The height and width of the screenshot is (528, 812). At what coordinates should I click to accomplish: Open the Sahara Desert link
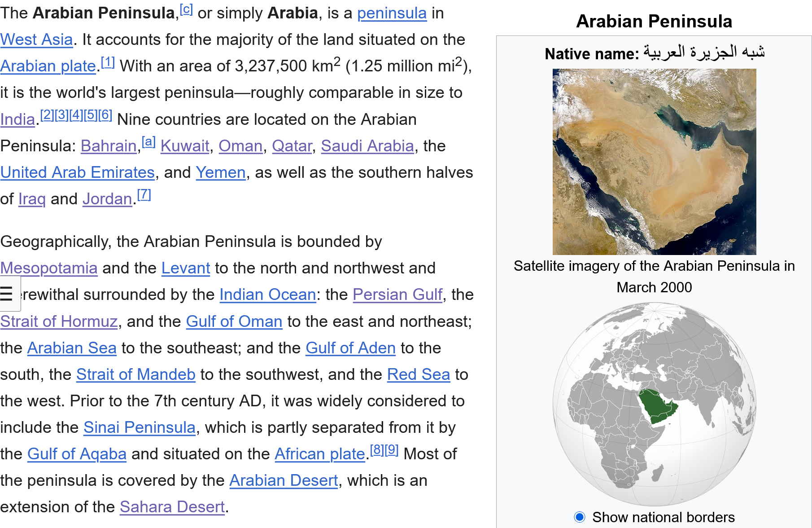pos(172,507)
